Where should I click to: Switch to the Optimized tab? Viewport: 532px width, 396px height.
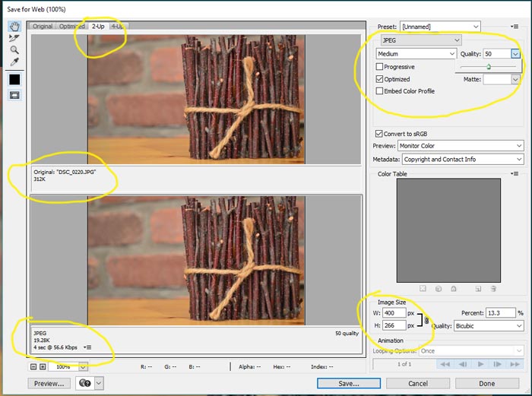pos(72,26)
